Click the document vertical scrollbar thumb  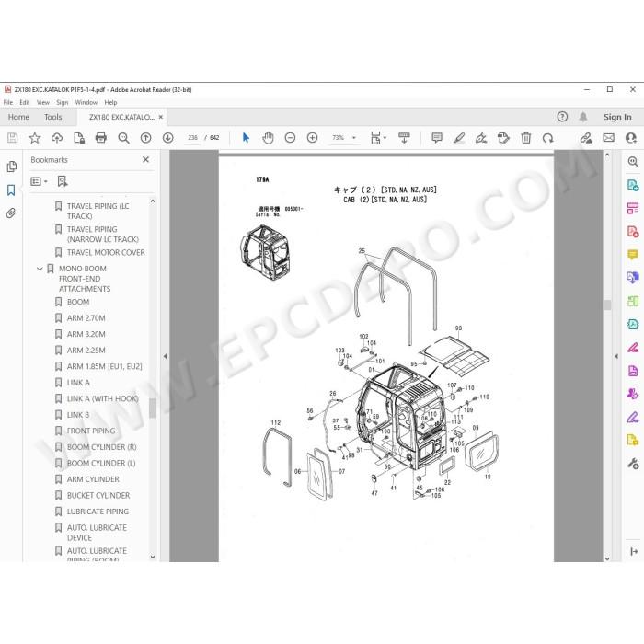(x=607, y=305)
